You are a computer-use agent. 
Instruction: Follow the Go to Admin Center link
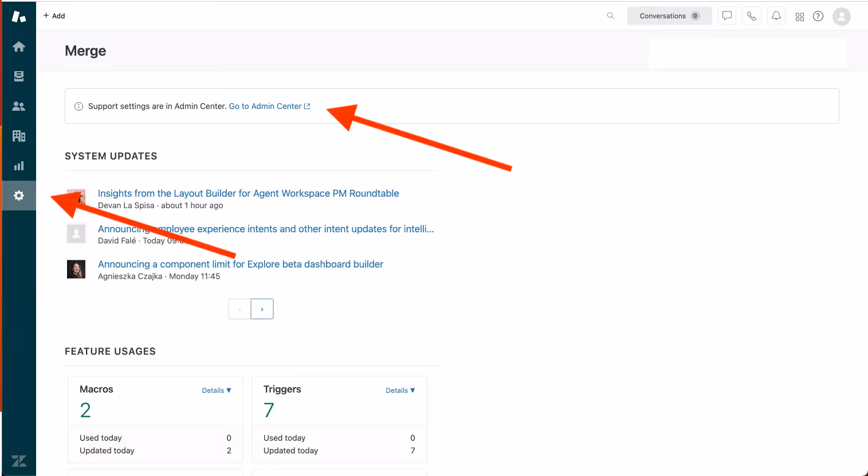tap(270, 106)
